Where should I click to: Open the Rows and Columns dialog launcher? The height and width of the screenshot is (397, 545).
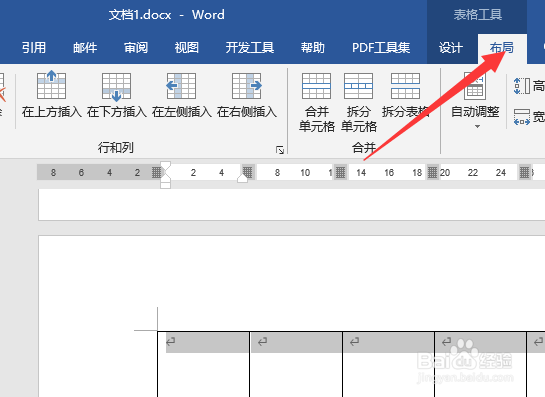click(x=280, y=150)
